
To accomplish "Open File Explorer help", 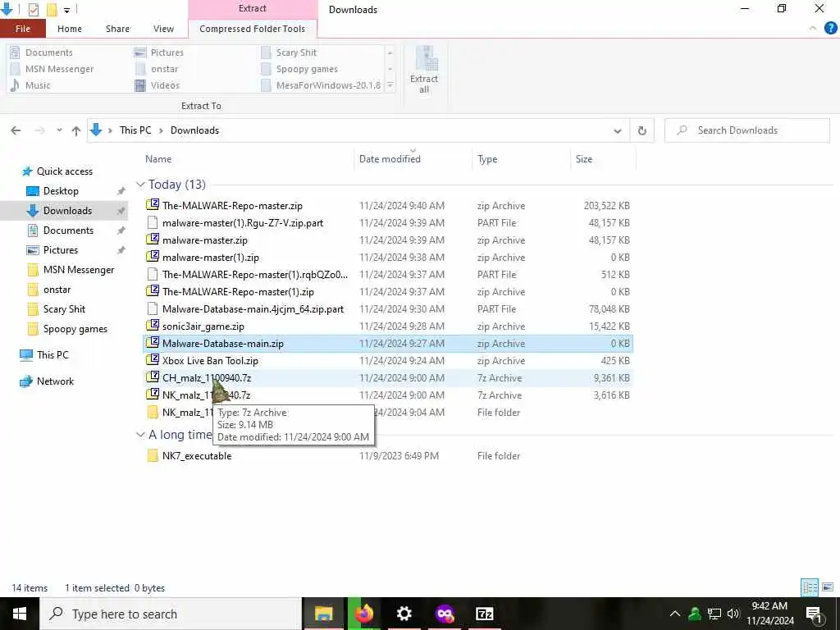I will click(830, 29).
